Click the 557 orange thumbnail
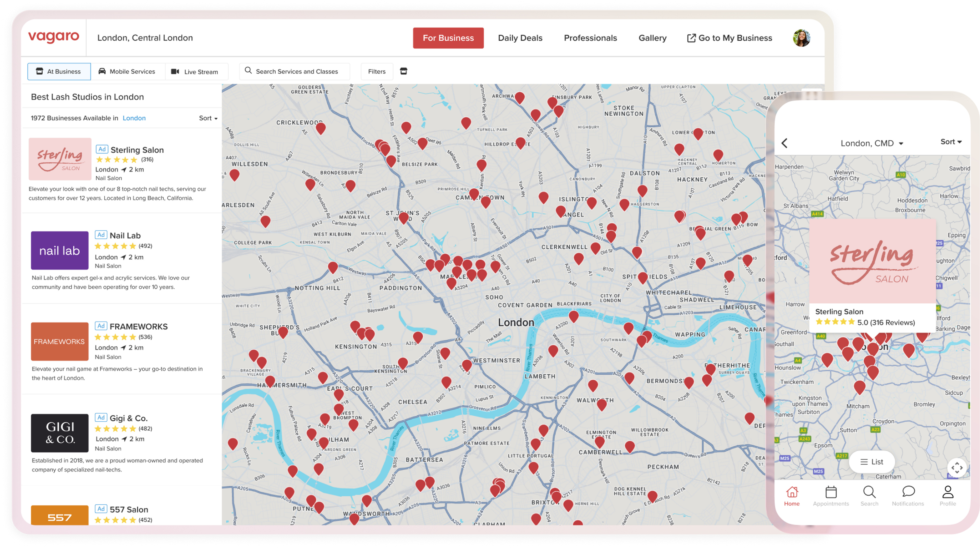The height and width of the screenshot is (548, 980). (x=60, y=515)
